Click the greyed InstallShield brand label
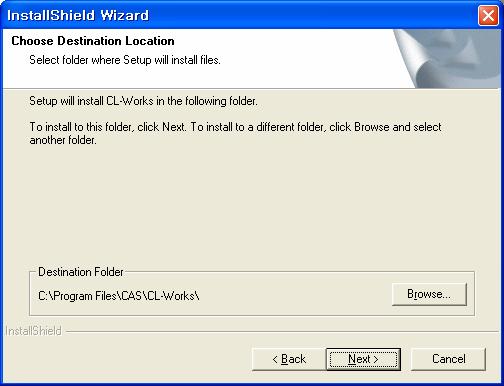Viewport: 504px width, 386px height. tap(33, 331)
